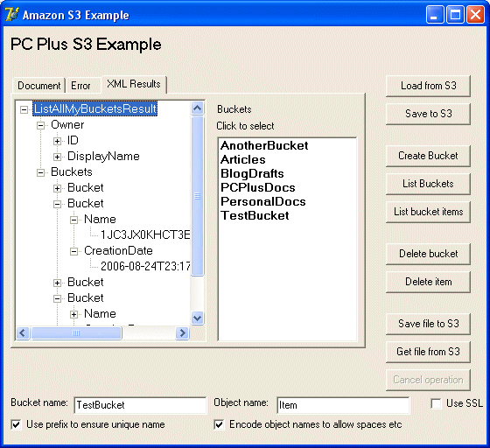Image resolution: width=490 pixels, height=448 pixels.
Task: Click the Delete item button
Action: (428, 282)
